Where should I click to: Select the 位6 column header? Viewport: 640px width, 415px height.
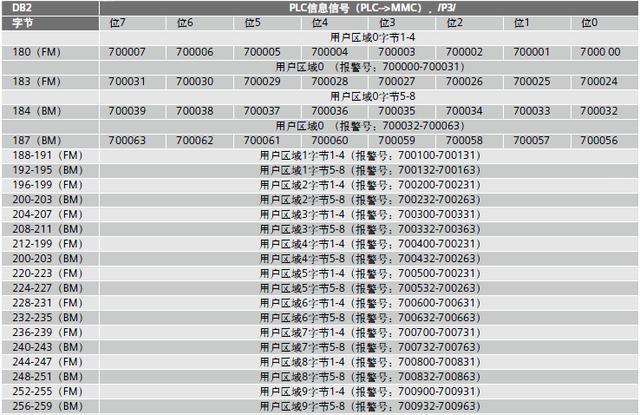(x=185, y=23)
